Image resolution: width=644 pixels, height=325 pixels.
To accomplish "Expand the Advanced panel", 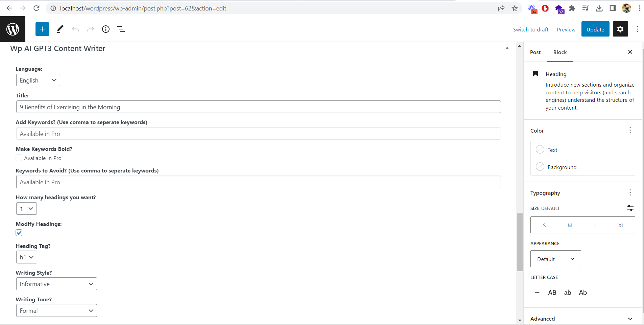I will click(x=583, y=319).
